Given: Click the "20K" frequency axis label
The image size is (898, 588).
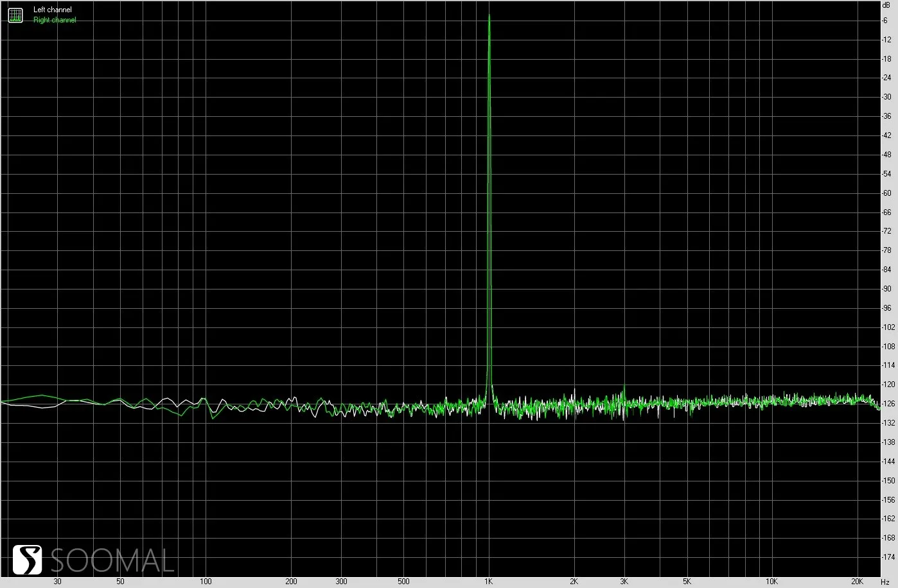Looking at the screenshot, I should click(x=857, y=582).
